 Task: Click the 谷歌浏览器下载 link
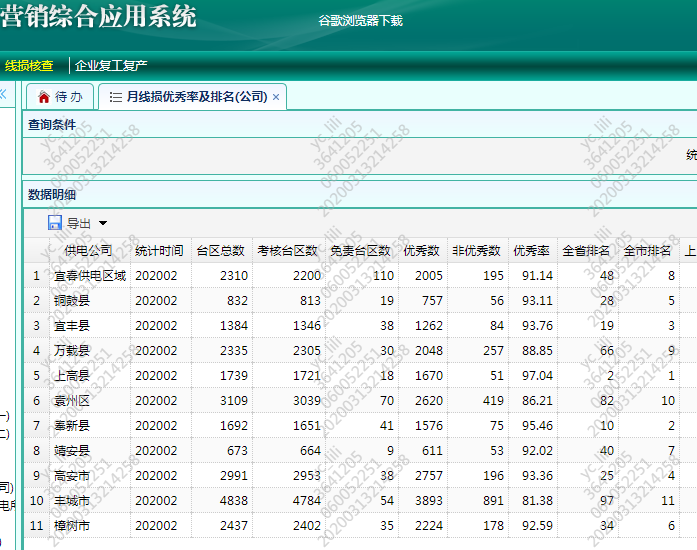[x=361, y=20]
